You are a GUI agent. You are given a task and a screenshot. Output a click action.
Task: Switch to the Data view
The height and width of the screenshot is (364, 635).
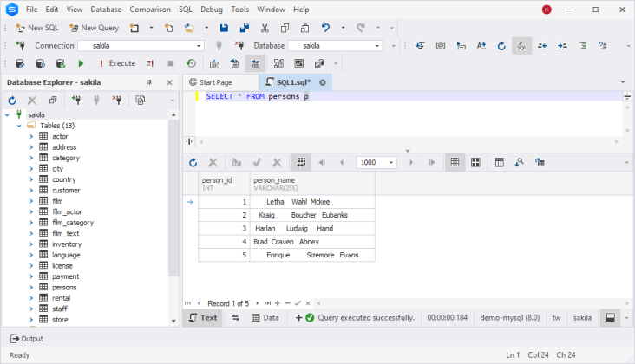(265, 318)
